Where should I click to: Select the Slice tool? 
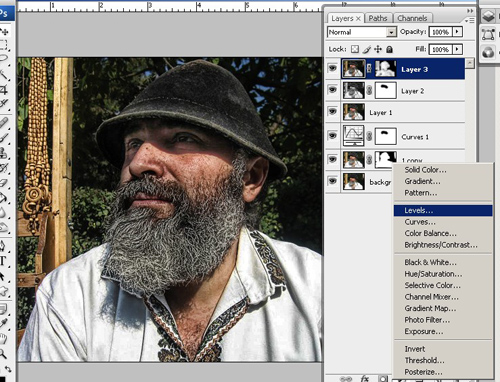click(x=4, y=103)
